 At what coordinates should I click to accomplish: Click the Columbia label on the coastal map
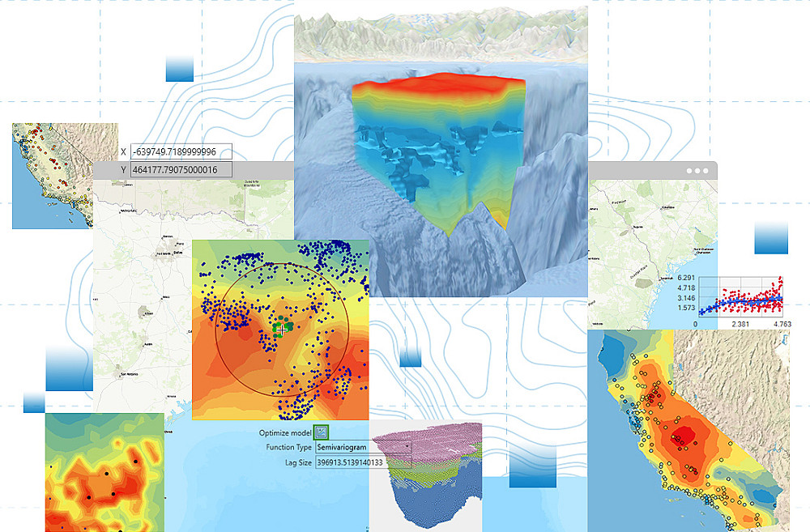(667, 207)
